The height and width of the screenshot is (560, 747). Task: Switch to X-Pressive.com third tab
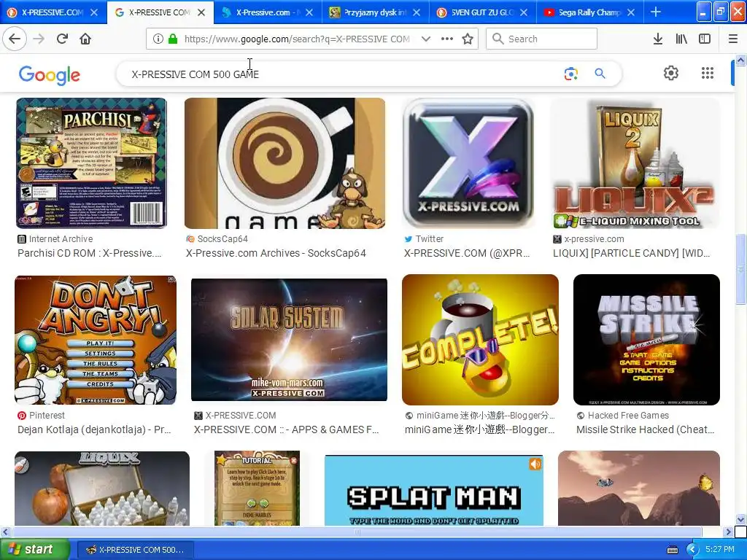(x=268, y=12)
